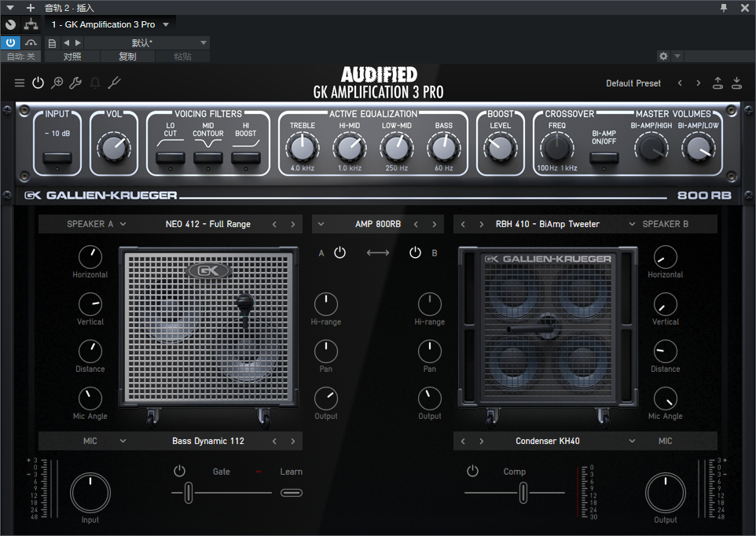The height and width of the screenshot is (536, 756).
Task: Go to previous preset arrow
Action: (x=680, y=83)
